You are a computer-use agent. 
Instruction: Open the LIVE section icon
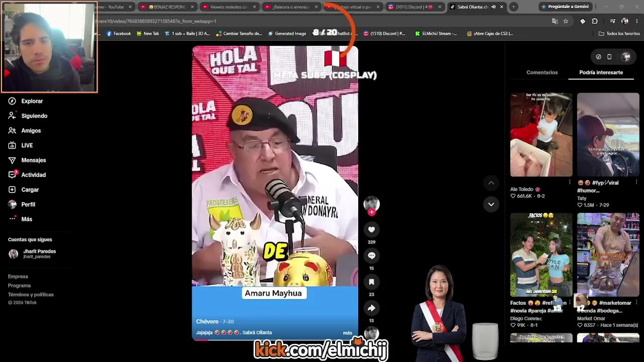point(12,145)
